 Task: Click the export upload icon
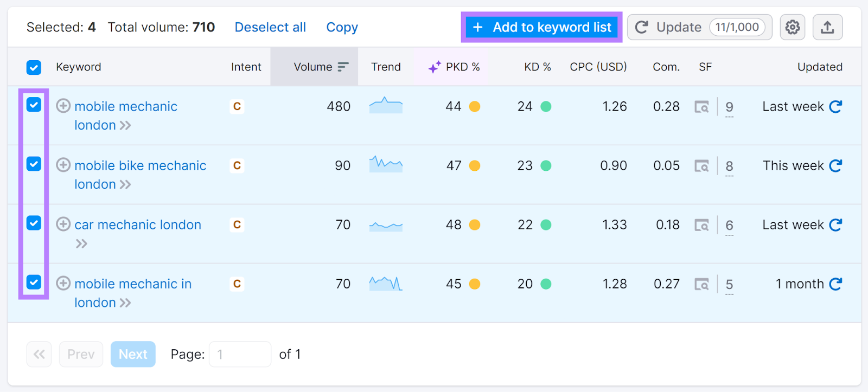pos(827,27)
